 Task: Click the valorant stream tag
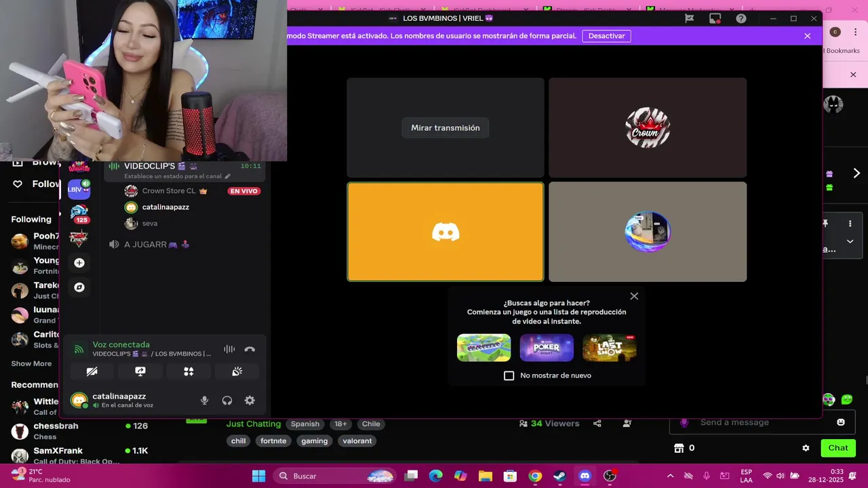click(357, 441)
